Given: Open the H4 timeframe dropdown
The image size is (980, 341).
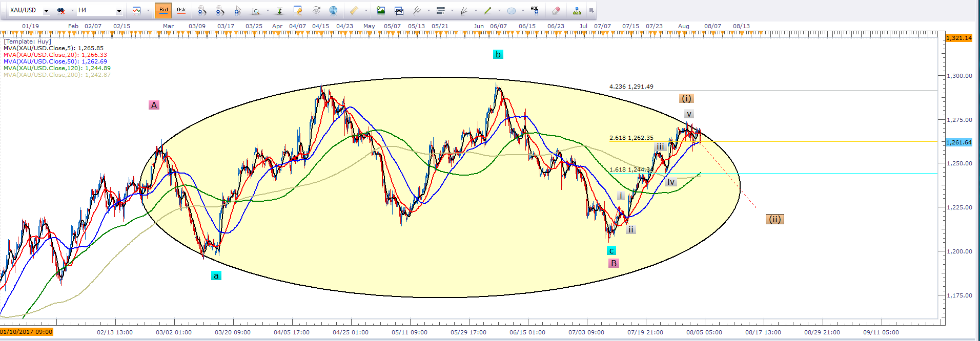Looking at the screenshot, I should 119,11.
